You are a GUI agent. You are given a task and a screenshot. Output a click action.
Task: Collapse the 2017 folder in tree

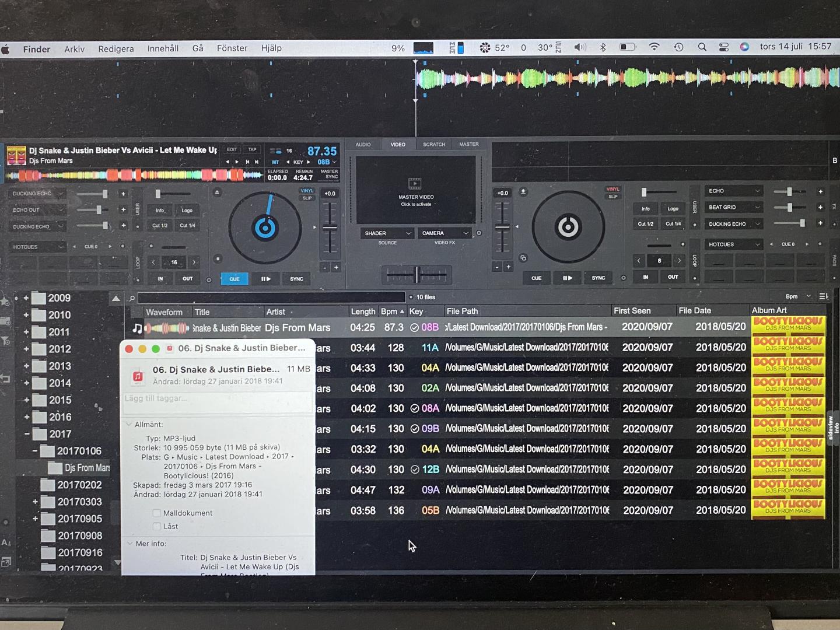(27, 434)
